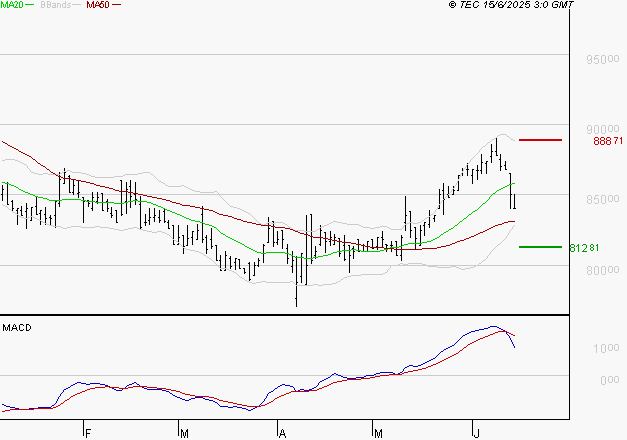
Task: Select the 88871 resistance price label
Action: click(608, 142)
